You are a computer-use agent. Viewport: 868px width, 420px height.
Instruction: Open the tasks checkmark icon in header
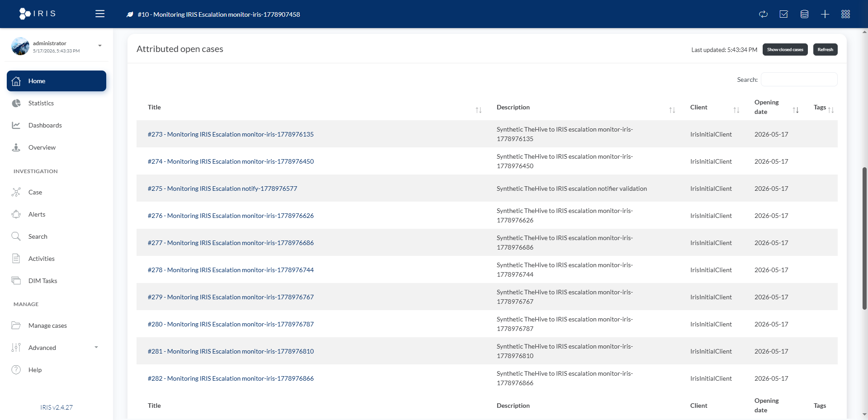click(x=784, y=14)
